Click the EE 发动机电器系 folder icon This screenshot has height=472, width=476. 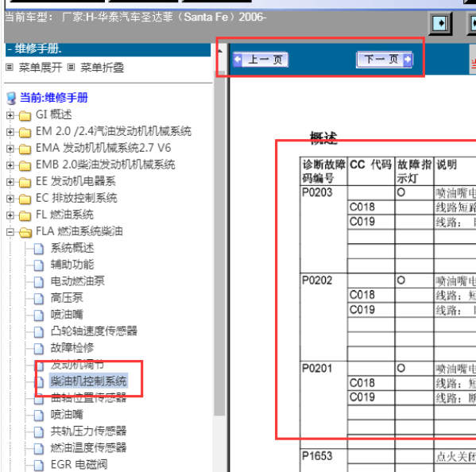(25, 183)
